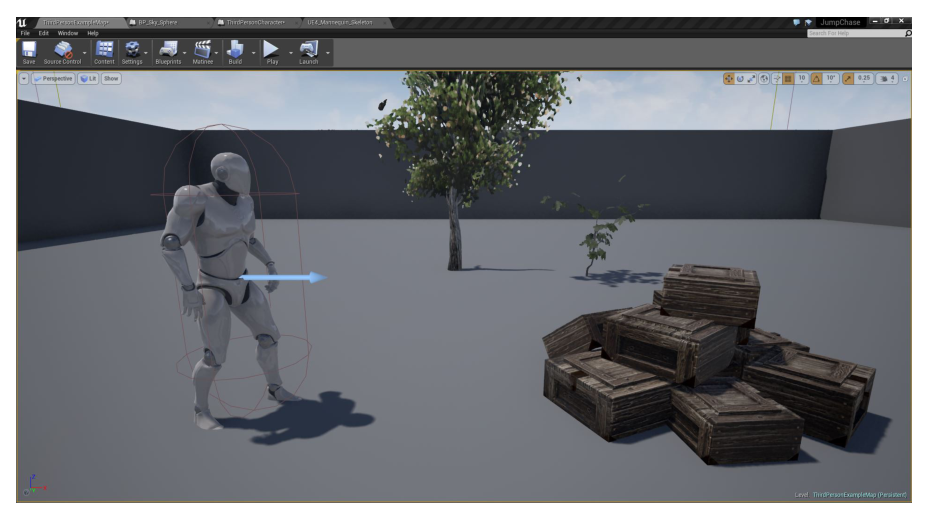Open the Window menu

(68, 33)
